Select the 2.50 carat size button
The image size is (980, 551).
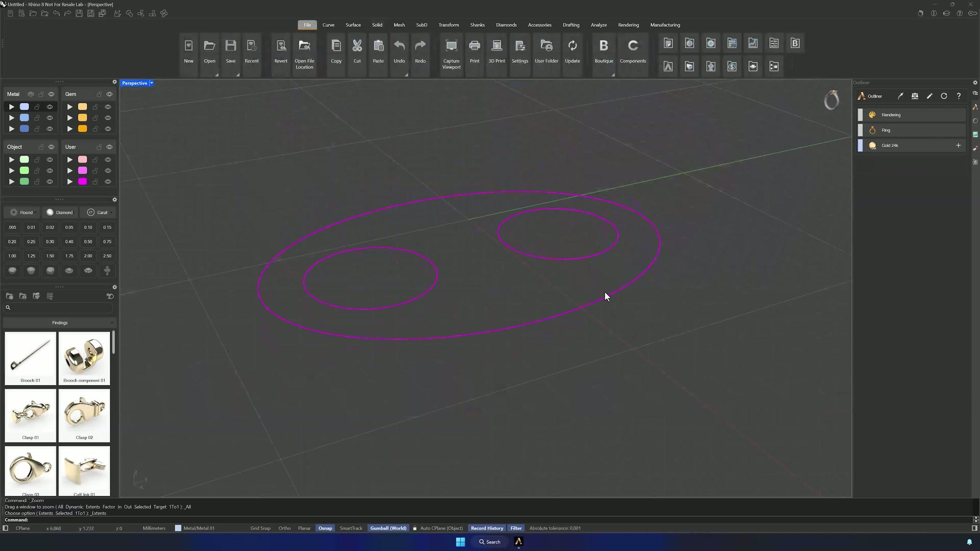pyautogui.click(x=107, y=256)
